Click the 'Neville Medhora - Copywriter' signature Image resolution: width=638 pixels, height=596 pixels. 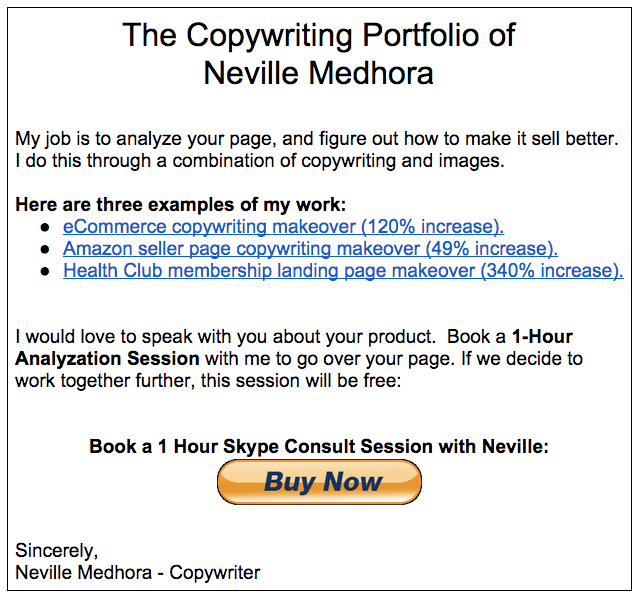138,572
